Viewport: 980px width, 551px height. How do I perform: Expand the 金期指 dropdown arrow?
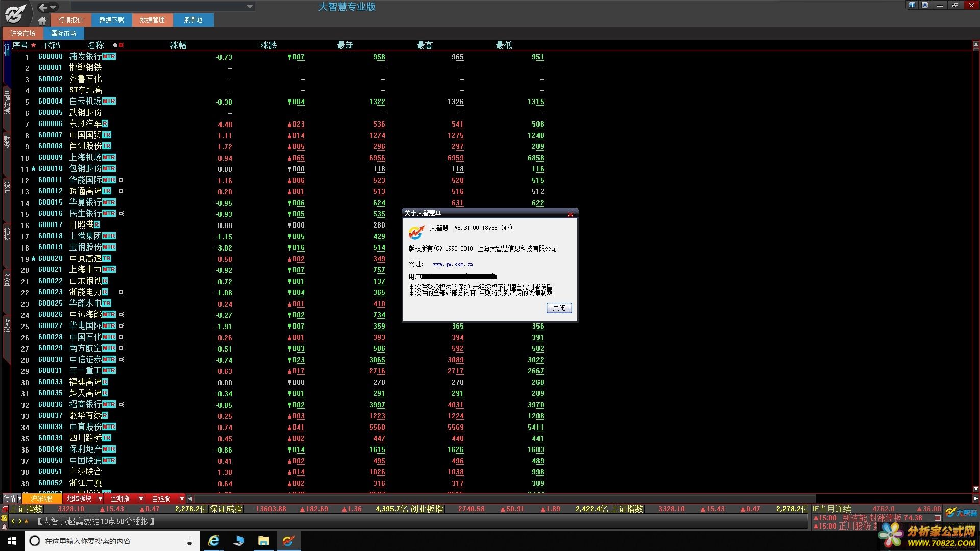(141, 498)
